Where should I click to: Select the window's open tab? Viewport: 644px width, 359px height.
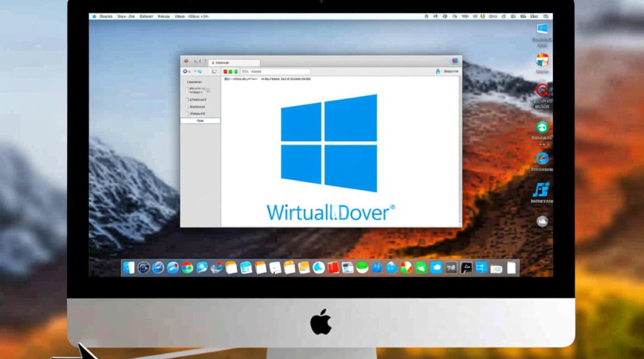pos(235,62)
